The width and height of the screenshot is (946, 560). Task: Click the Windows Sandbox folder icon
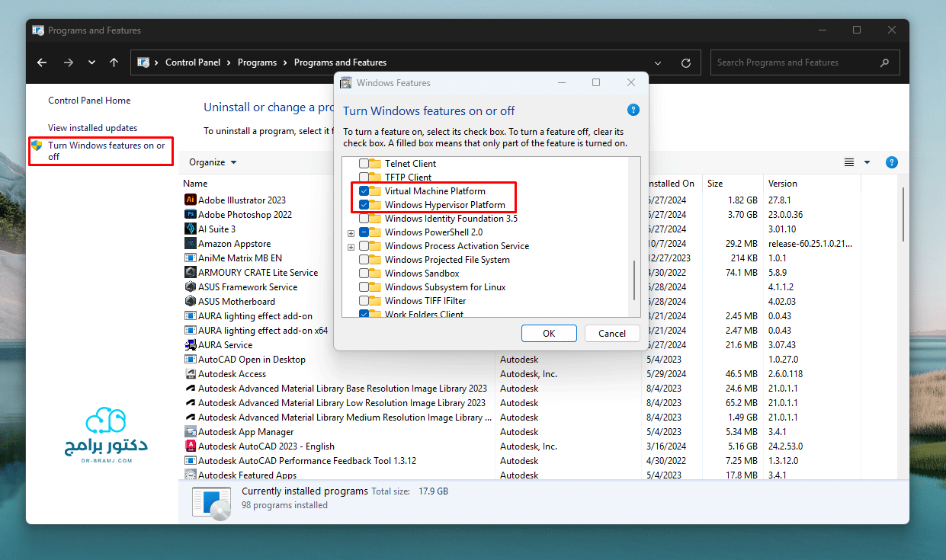coord(375,273)
